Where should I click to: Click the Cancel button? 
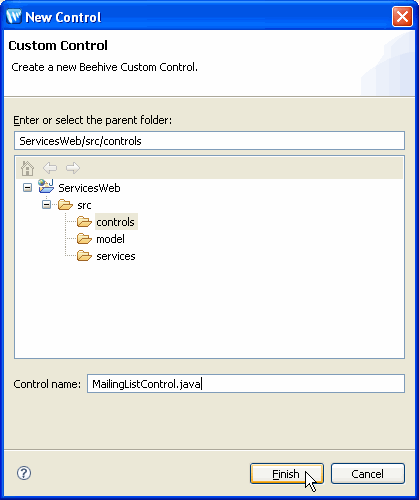pyautogui.click(x=368, y=474)
